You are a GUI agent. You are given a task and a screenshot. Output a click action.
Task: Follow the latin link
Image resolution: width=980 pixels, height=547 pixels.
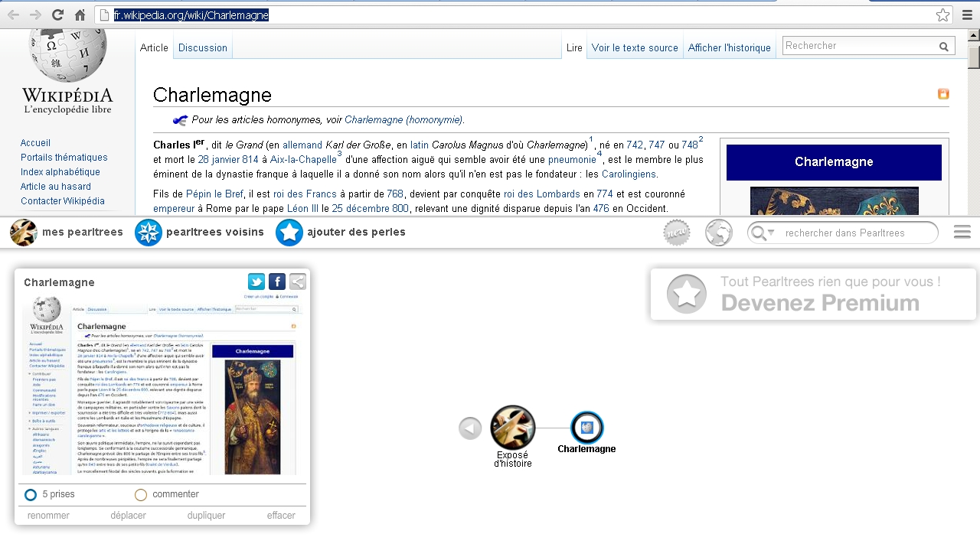click(x=420, y=145)
